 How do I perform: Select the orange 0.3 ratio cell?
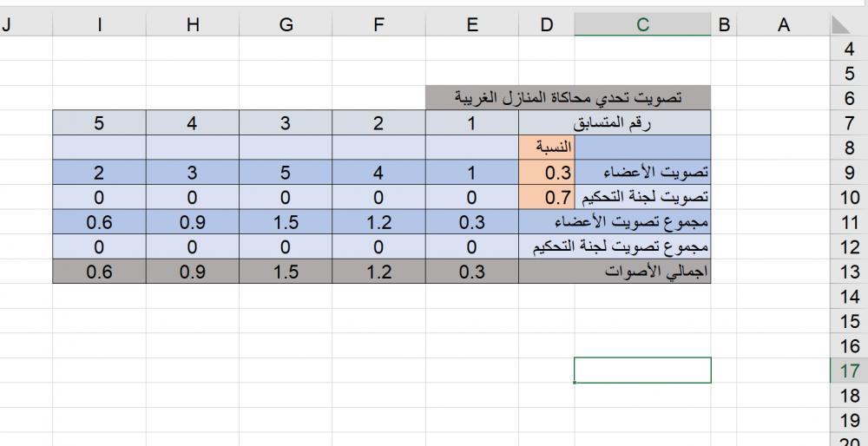click(546, 173)
